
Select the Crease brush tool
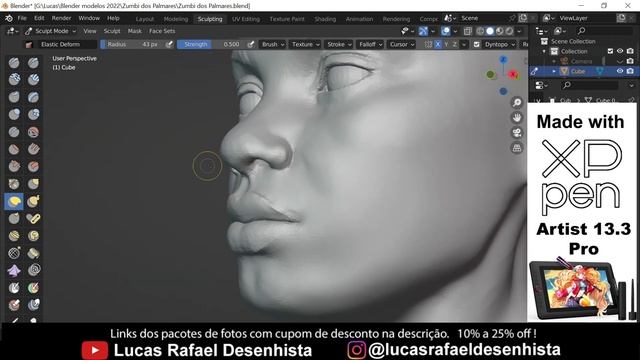click(14, 132)
